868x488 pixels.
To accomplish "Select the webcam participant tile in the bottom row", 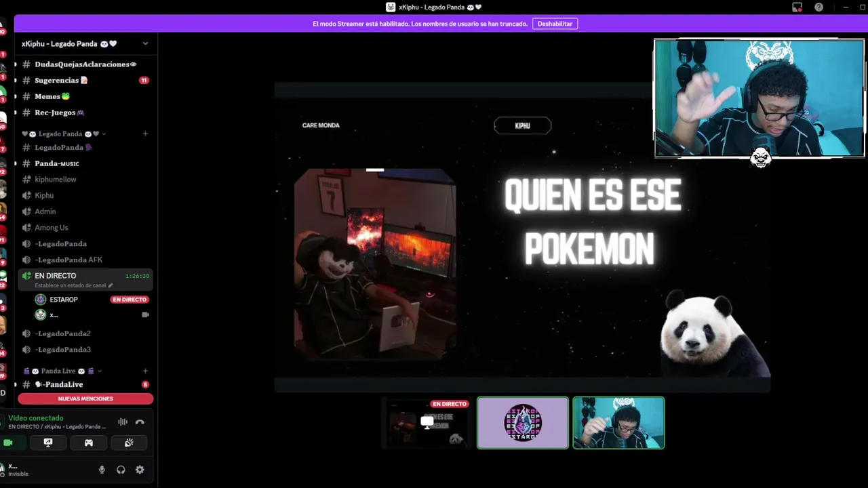I will (618, 423).
